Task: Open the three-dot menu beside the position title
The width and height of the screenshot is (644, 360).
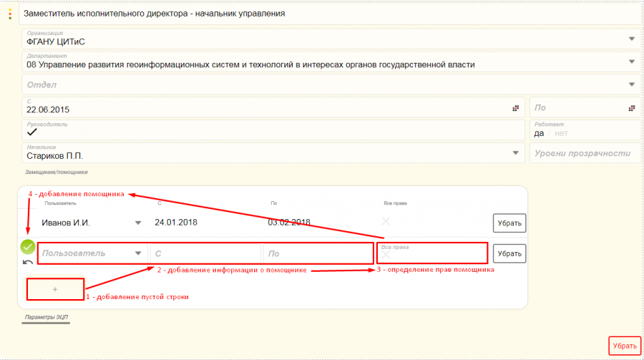Action: (x=10, y=13)
